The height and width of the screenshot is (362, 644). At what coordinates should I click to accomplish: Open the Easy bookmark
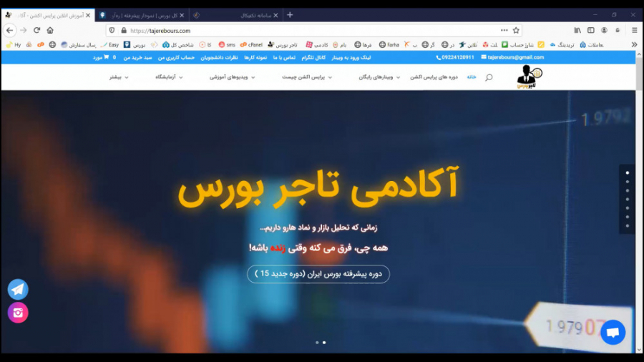[110, 45]
